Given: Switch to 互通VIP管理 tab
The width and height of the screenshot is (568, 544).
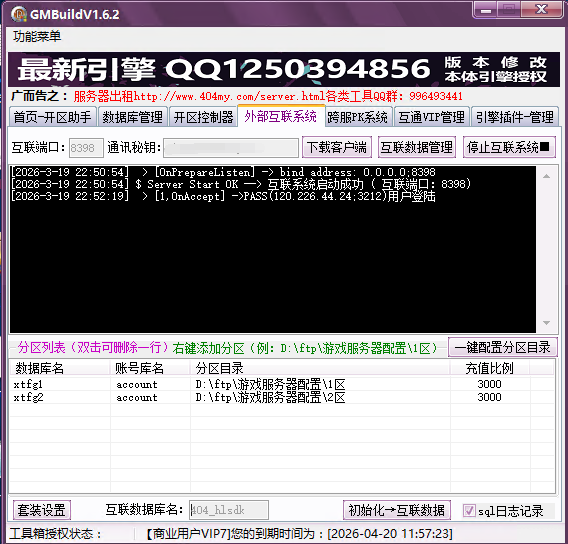Looking at the screenshot, I should (431, 117).
